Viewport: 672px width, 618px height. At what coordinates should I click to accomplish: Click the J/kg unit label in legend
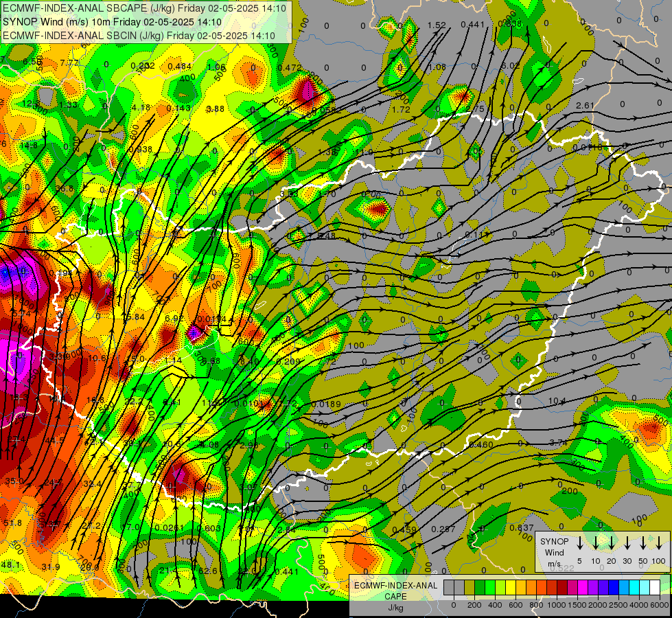[396, 608]
